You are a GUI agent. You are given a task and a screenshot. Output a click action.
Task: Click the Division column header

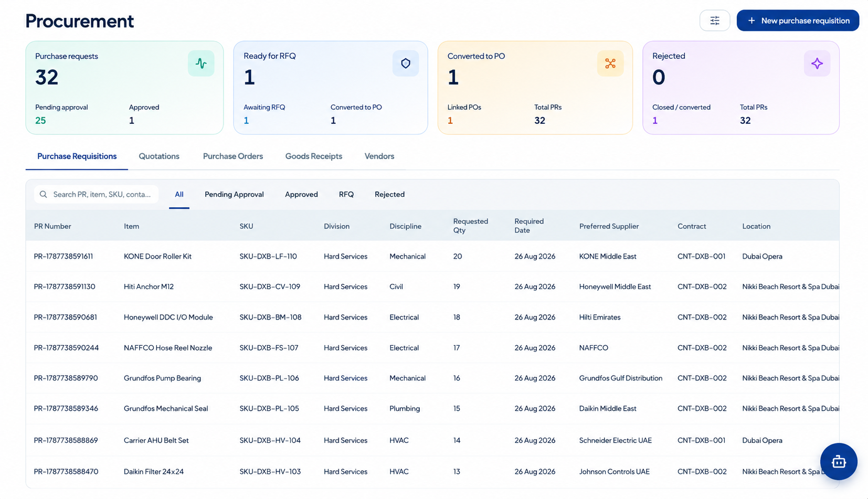click(x=336, y=226)
